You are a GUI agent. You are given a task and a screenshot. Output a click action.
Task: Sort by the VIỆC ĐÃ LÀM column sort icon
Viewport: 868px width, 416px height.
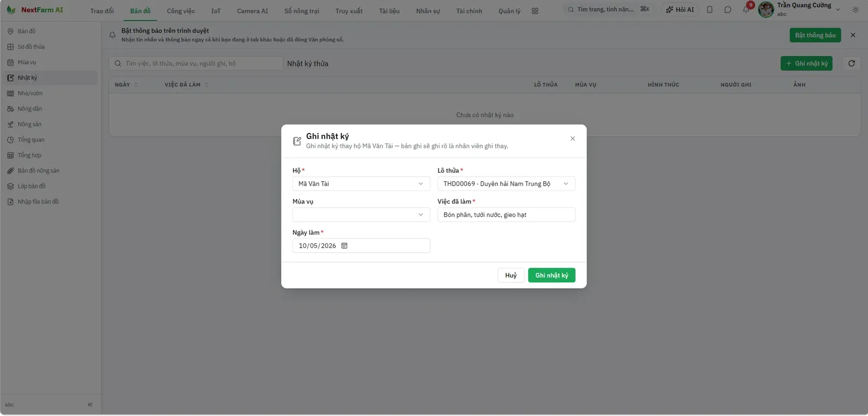pyautogui.click(x=207, y=85)
